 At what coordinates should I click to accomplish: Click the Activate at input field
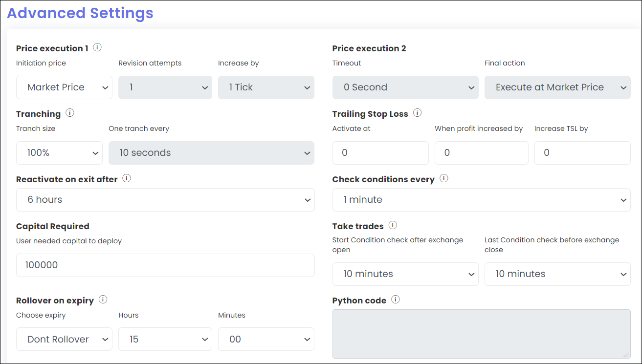click(380, 153)
